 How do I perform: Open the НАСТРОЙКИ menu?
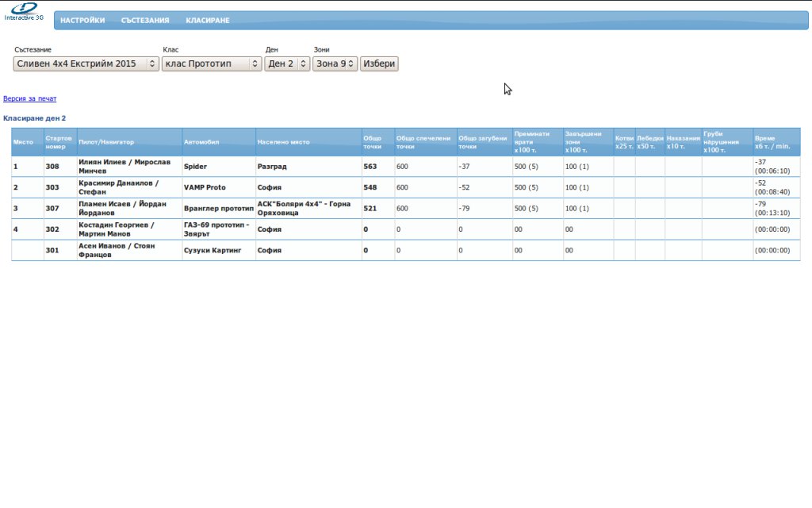point(82,21)
